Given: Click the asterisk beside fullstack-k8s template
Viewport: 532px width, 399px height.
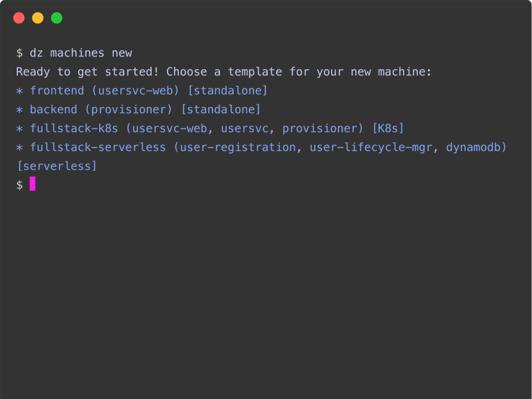Looking at the screenshot, I should [x=19, y=128].
